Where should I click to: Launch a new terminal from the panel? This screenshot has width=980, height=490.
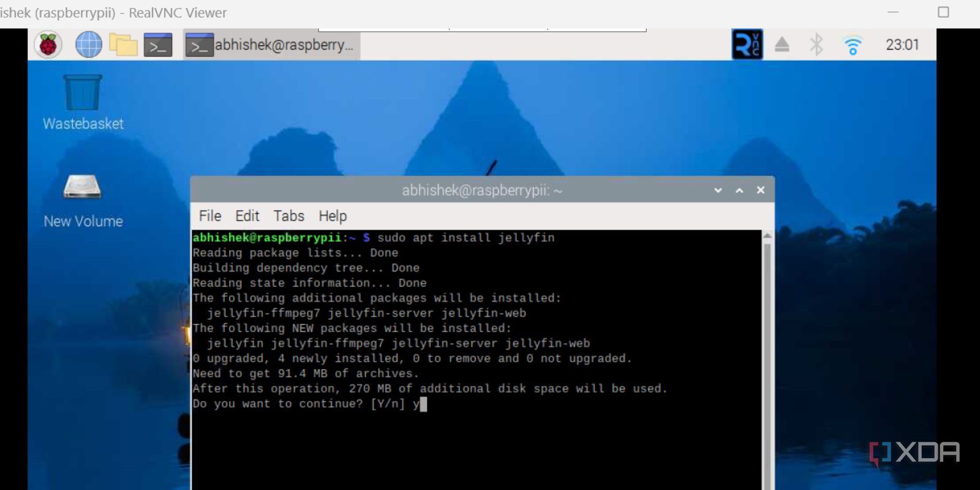click(158, 45)
